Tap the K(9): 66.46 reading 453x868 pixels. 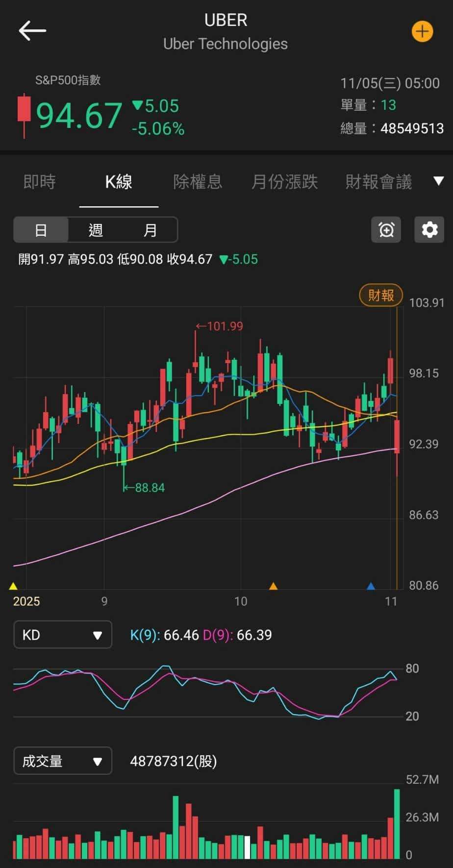pyautogui.click(x=164, y=635)
